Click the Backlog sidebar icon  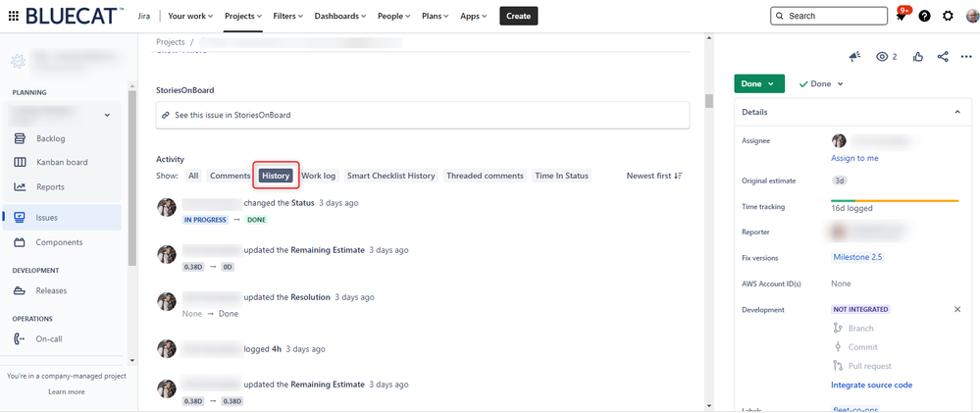pyautogui.click(x=20, y=138)
